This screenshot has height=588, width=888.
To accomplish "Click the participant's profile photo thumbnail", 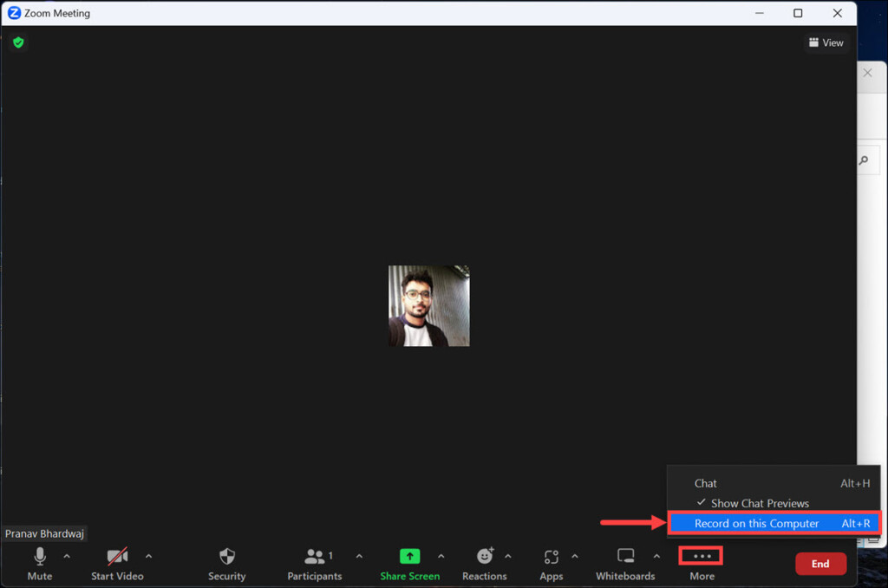I will click(x=428, y=306).
